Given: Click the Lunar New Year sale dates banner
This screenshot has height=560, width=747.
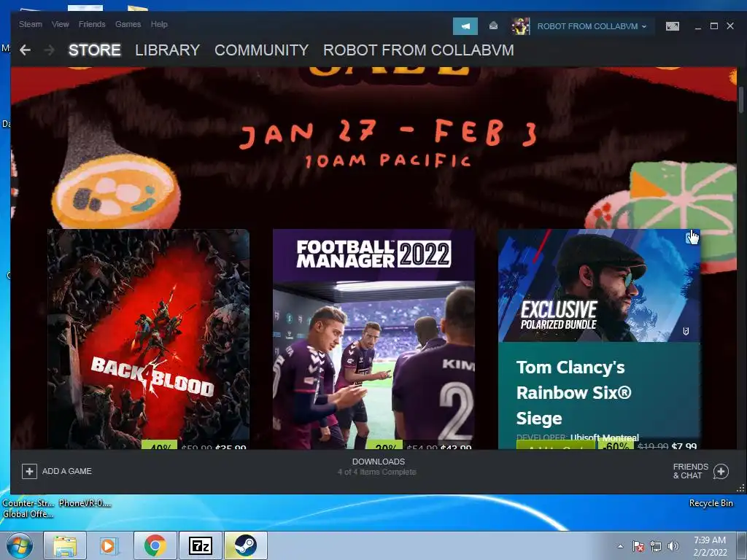Looking at the screenshot, I should [x=388, y=143].
